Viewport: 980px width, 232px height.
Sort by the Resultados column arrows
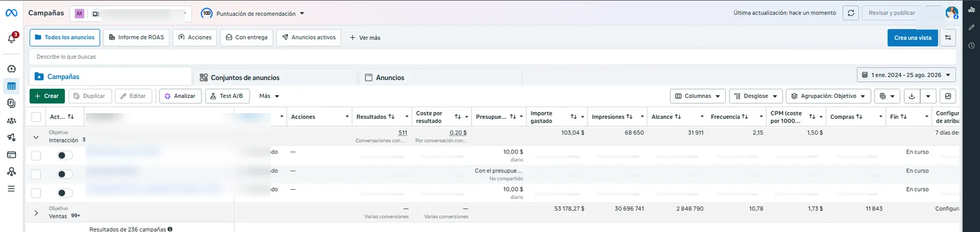391,117
